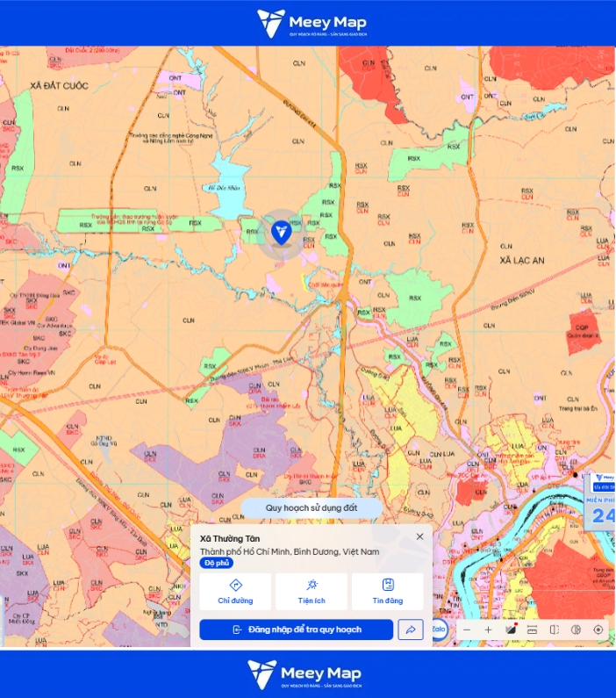Click the blue location pin marker

(282, 233)
